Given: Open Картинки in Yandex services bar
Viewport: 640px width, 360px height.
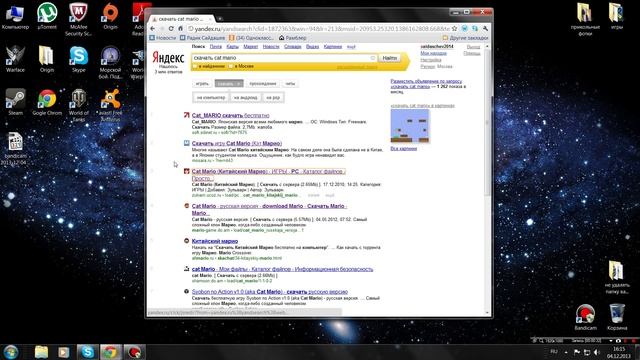Looking at the screenshot, I should [333, 47].
